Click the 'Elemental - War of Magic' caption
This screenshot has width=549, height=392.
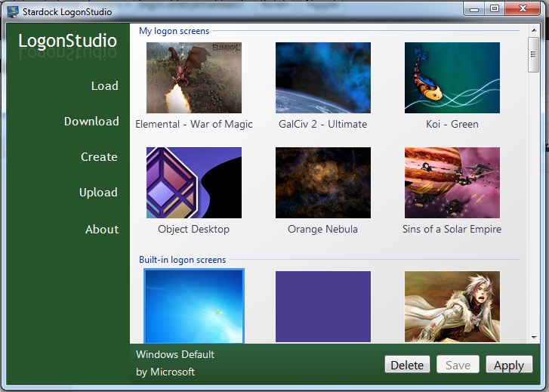(x=194, y=124)
